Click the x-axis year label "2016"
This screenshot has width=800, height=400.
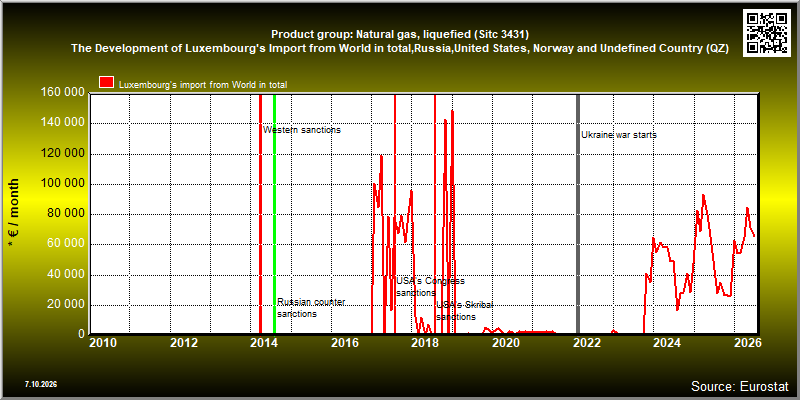tap(345, 343)
